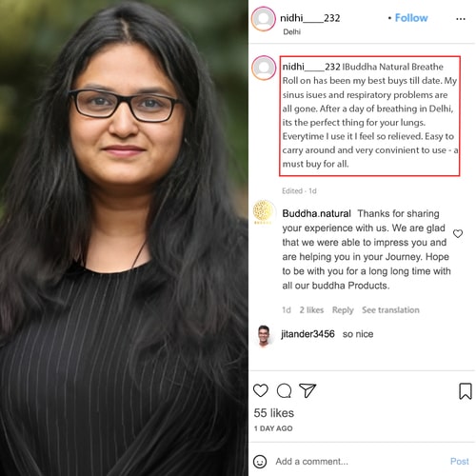
Task: Submit the comment with Post
Action: pyautogui.click(x=459, y=461)
